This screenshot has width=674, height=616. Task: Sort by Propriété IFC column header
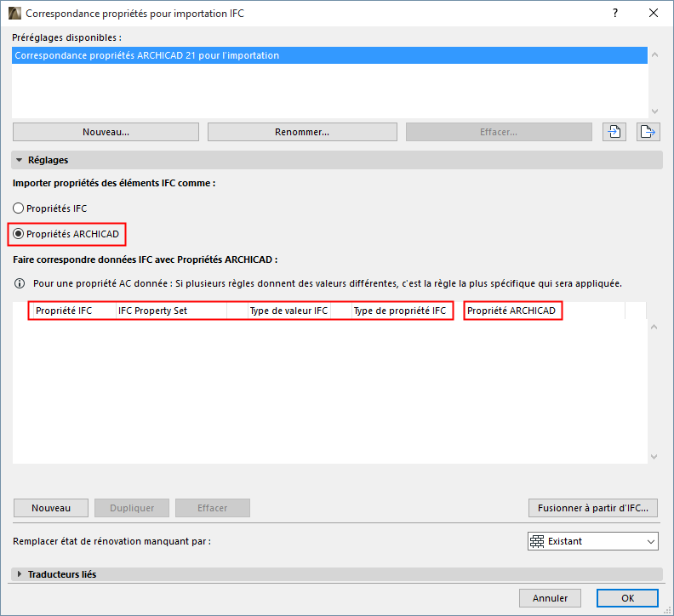pos(73,311)
